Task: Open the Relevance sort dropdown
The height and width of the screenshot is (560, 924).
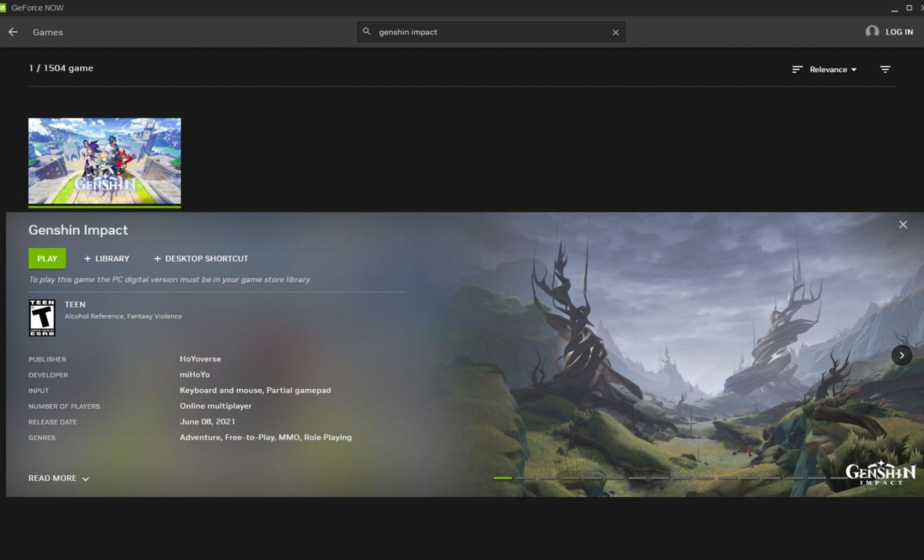Action: (833, 69)
